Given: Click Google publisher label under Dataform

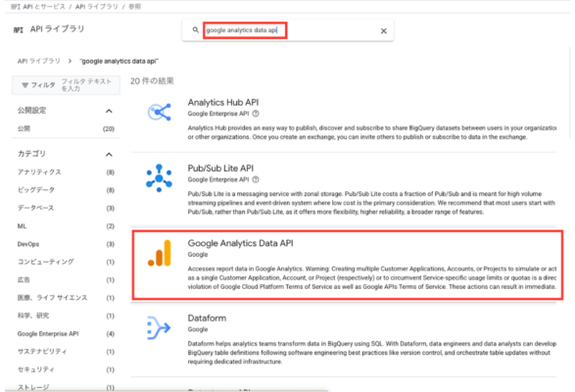Looking at the screenshot, I should pos(198,329).
